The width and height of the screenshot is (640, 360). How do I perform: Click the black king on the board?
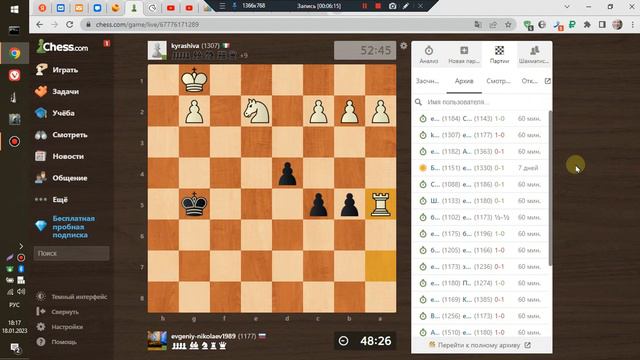tap(194, 204)
